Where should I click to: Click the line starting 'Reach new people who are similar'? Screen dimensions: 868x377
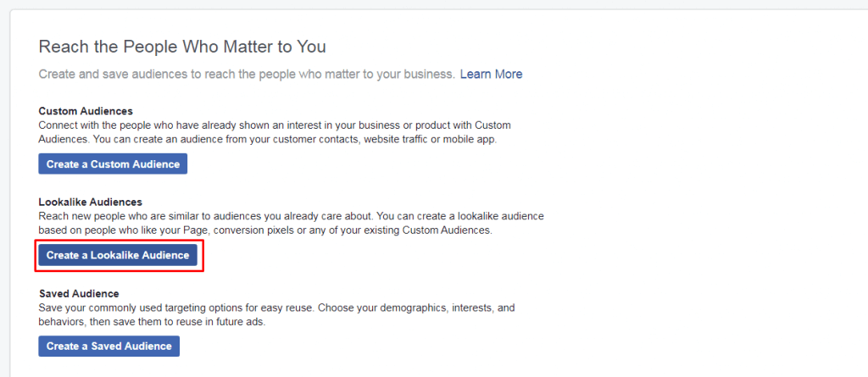[x=292, y=216]
